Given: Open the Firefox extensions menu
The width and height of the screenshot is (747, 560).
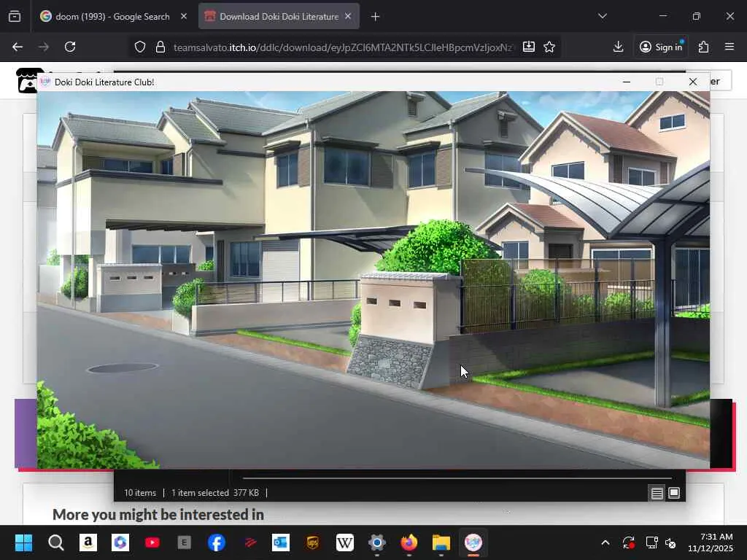Looking at the screenshot, I should click(x=704, y=47).
